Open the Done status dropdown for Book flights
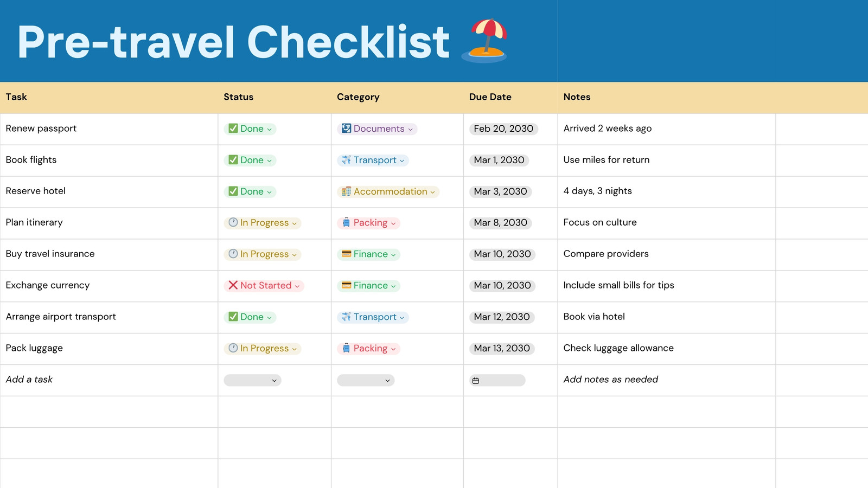 tap(250, 160)
